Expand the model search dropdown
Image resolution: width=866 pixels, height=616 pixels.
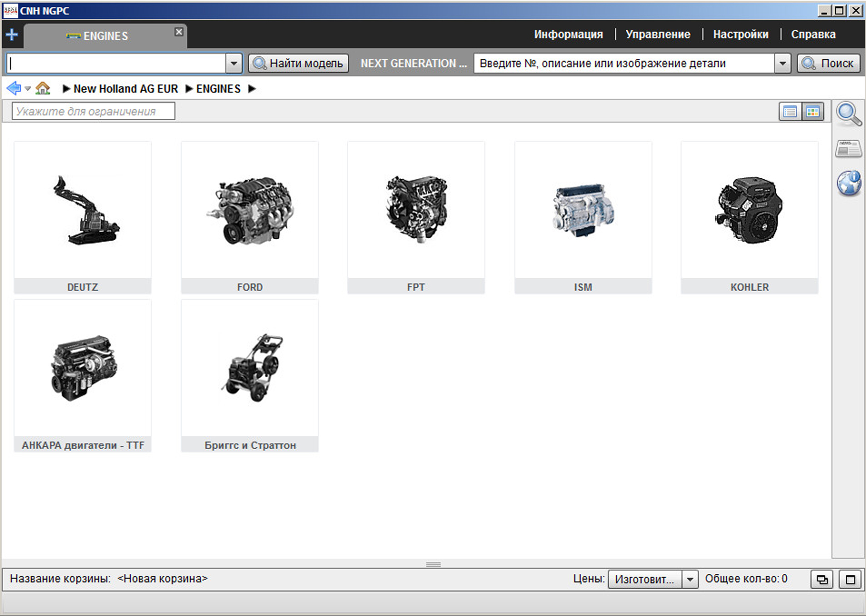click(x=233, y=63)
